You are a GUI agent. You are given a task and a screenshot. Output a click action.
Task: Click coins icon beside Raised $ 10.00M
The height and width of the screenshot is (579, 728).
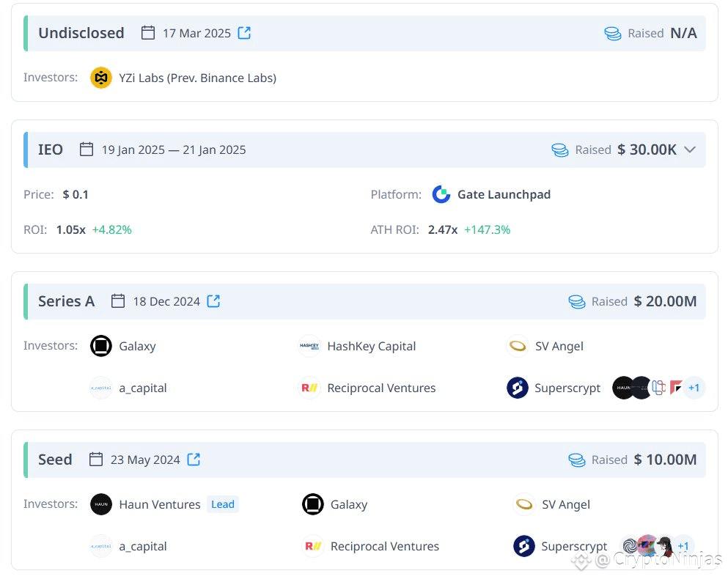click(x=577, y=460)
